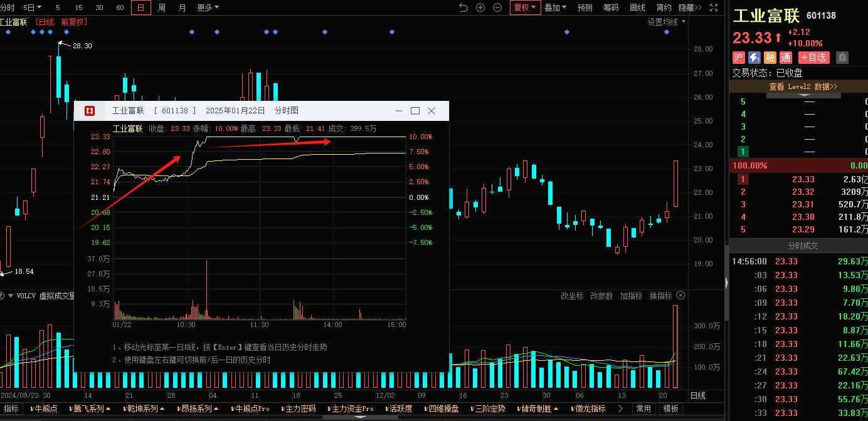Viewport: 868px width, 421px height.
Task: Select the 牛熊点 indicator tab
Action: click(44, 408)
